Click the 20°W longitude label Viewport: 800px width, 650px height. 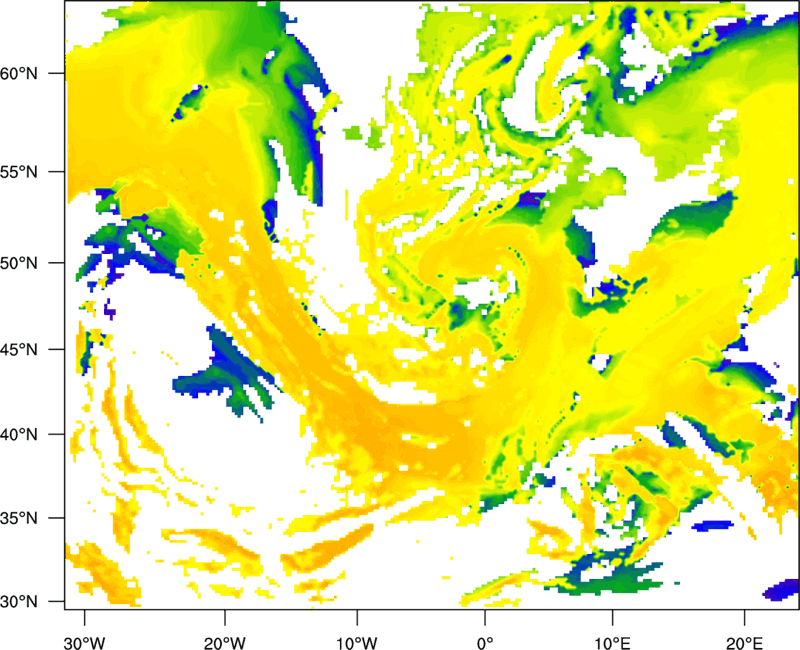(224, 643)
